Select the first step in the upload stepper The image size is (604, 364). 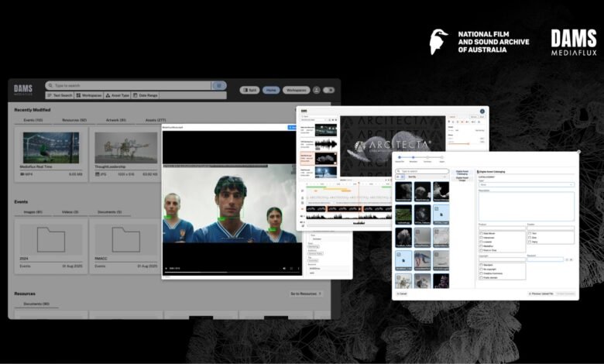coord(400,157)
